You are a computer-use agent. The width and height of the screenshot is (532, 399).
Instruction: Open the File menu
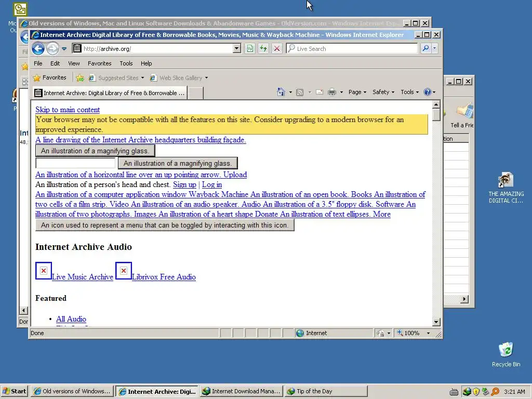tap(38, 63)
